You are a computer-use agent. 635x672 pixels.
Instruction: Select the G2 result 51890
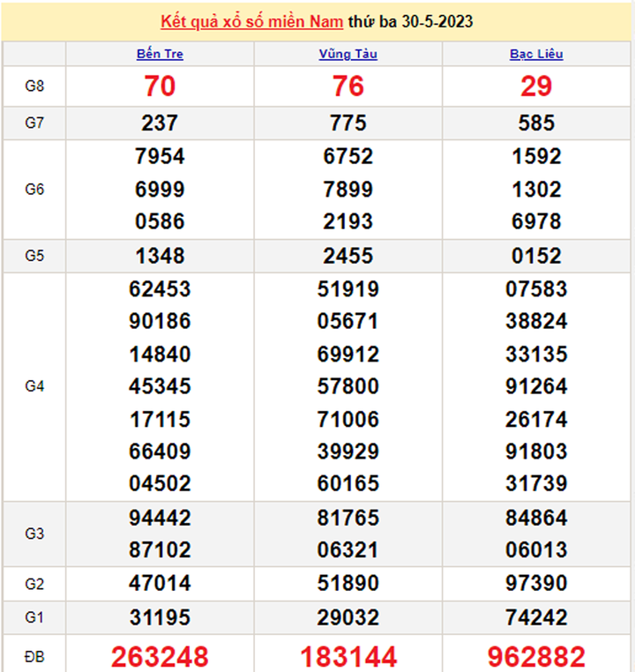347,584
